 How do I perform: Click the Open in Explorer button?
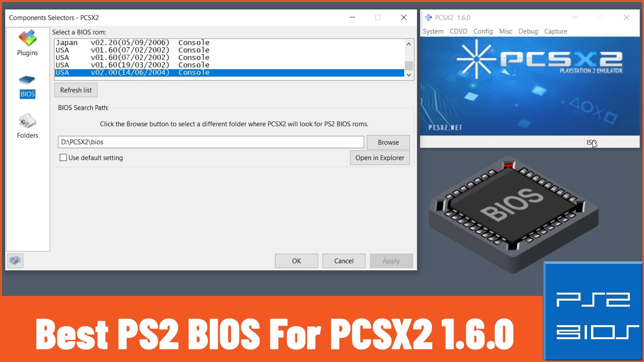coord(379,158)
